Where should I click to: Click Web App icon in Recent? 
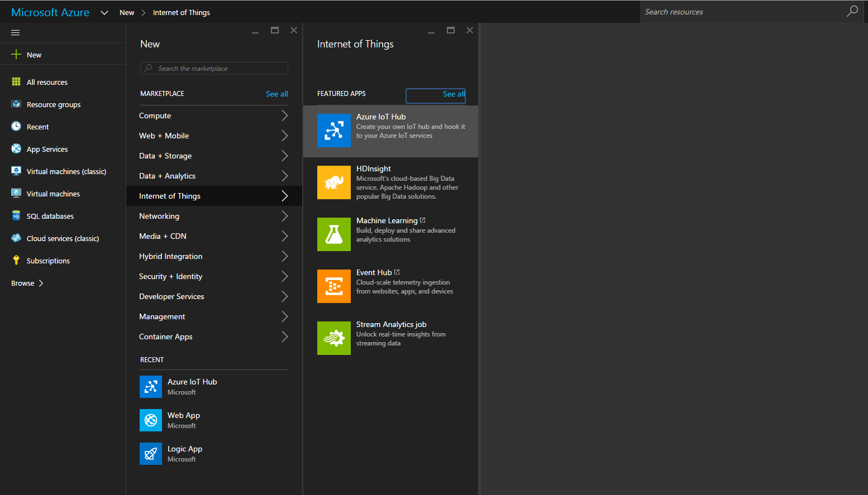tap(151, 420)
